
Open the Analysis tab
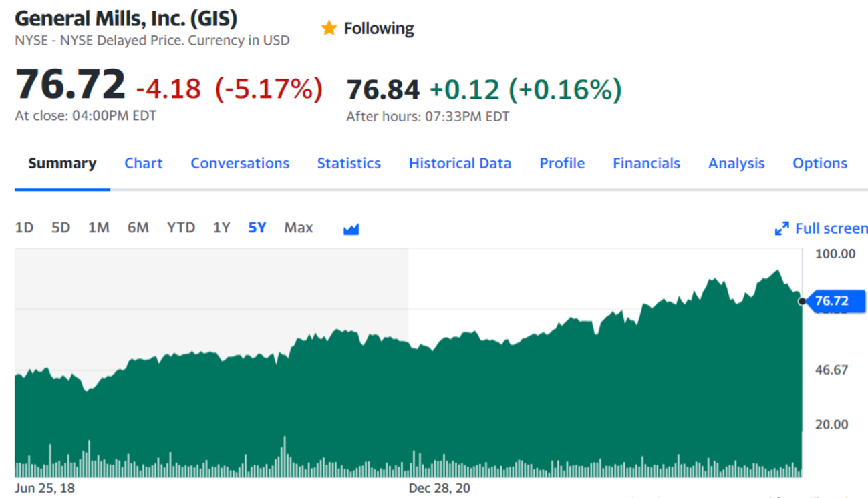pos(736,164)
